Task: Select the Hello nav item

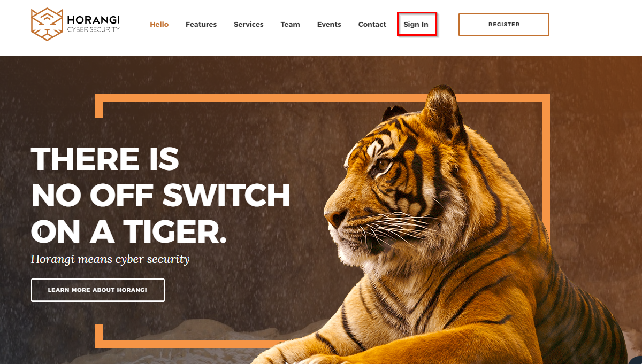Action: (159, 24)
